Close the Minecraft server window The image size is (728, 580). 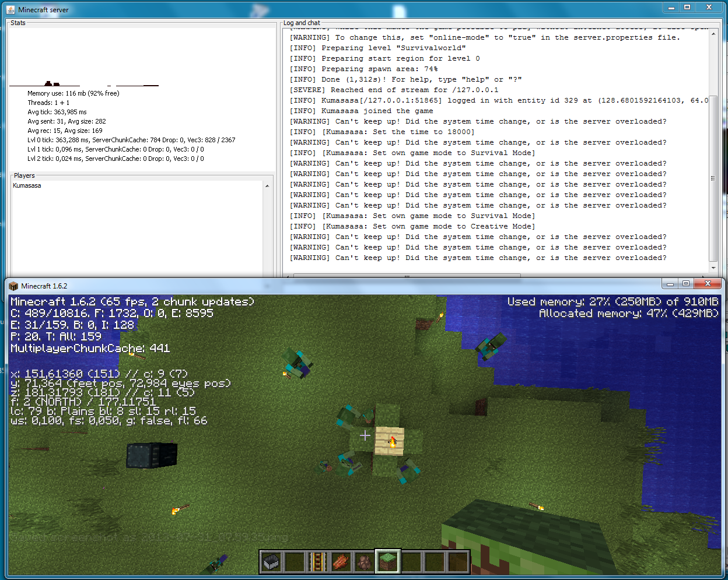coord(709,7)
